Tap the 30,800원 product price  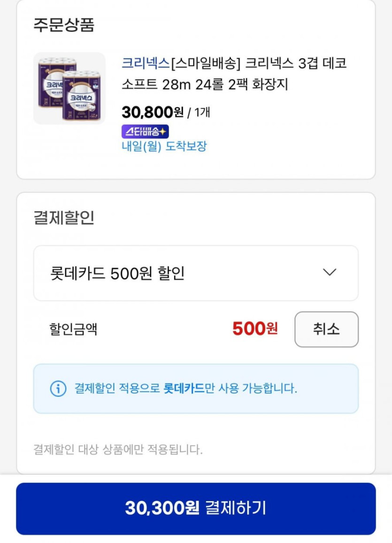click(x=153, y=113)
